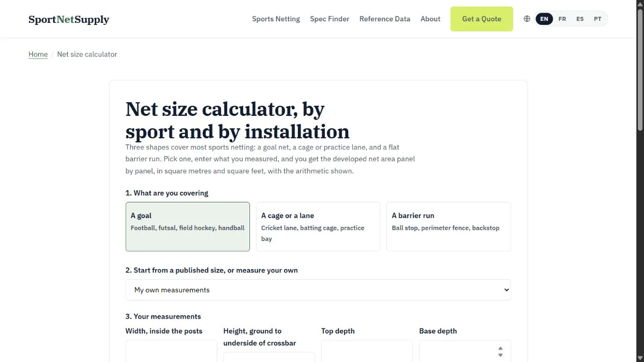Increase Base depth with up stepper arrow
Screen dimensions: 644x362
500,349
